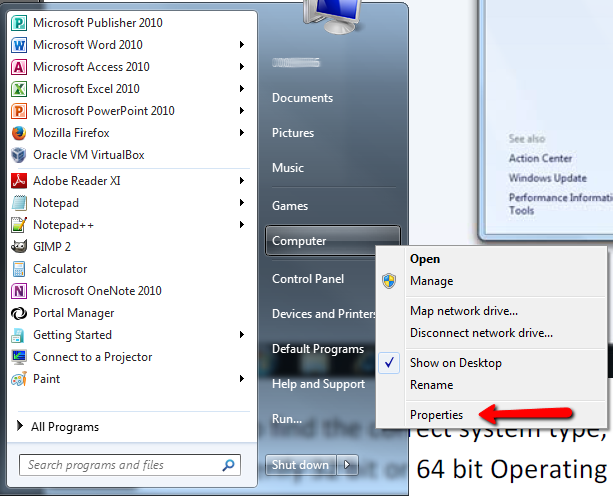Expand the Access 2010 jump list arrow
The width and height of the screenshot is (613, 496).
[x=242, y=66]
